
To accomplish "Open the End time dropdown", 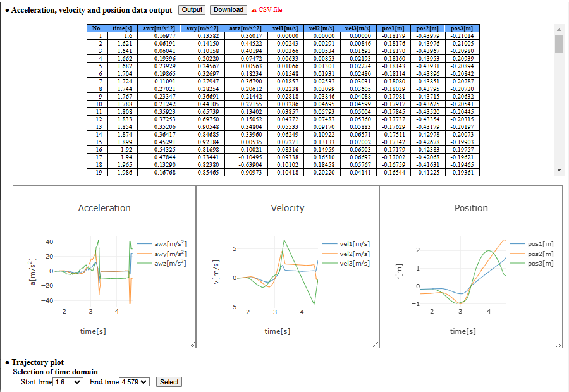I will click(135, 382).
